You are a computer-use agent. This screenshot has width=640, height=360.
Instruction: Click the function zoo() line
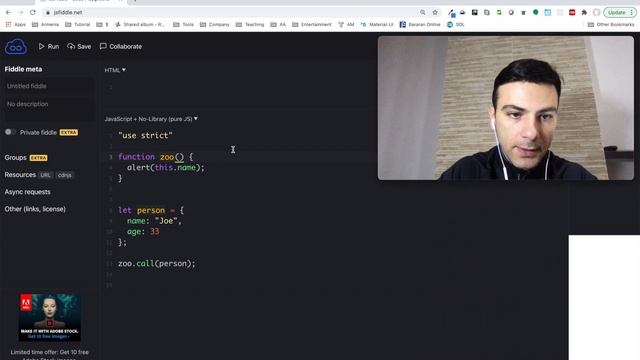point(156,157)
